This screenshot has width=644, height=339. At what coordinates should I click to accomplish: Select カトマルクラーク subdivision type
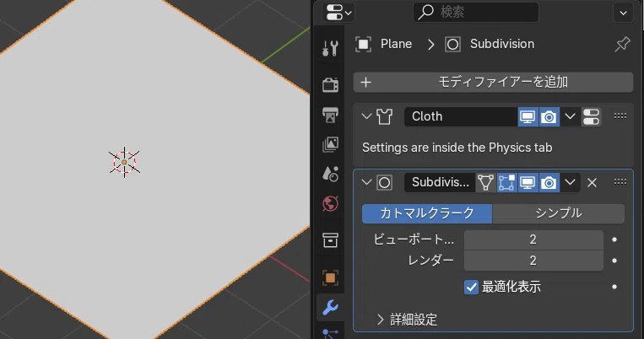click(427, 213)
